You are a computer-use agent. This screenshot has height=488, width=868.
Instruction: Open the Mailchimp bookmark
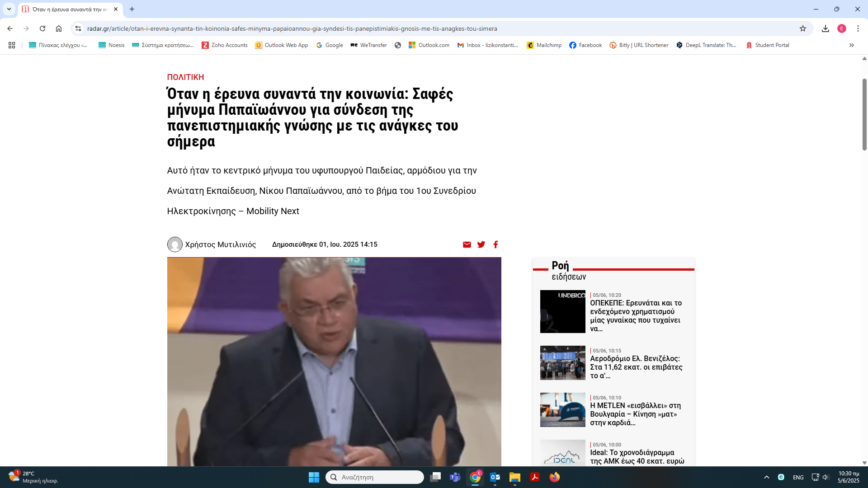click(544, 45)
